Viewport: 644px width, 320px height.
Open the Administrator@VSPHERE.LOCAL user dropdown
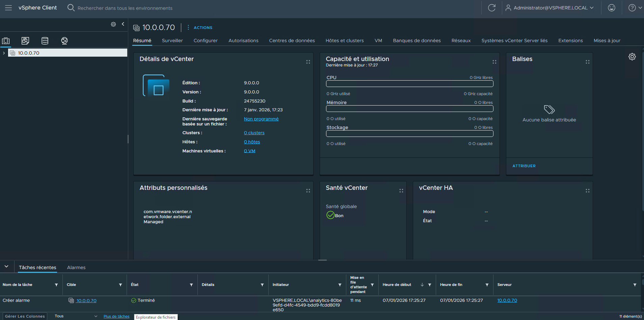[550, 8]
